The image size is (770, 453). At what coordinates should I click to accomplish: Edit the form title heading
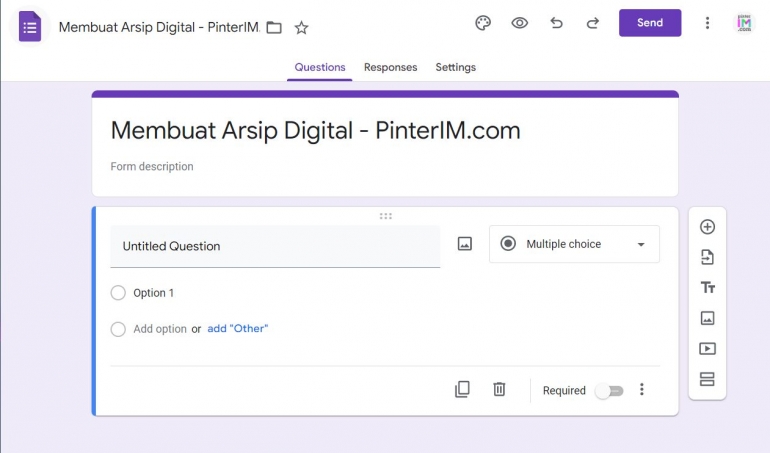click(315, 130)
